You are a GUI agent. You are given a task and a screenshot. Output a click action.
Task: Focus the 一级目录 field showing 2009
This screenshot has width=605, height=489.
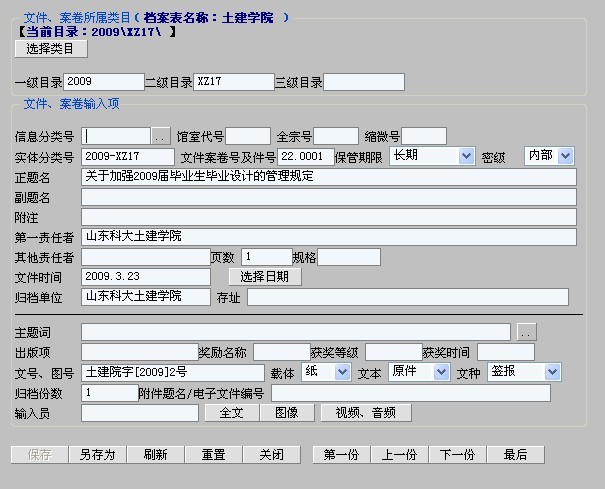[104, 82]
